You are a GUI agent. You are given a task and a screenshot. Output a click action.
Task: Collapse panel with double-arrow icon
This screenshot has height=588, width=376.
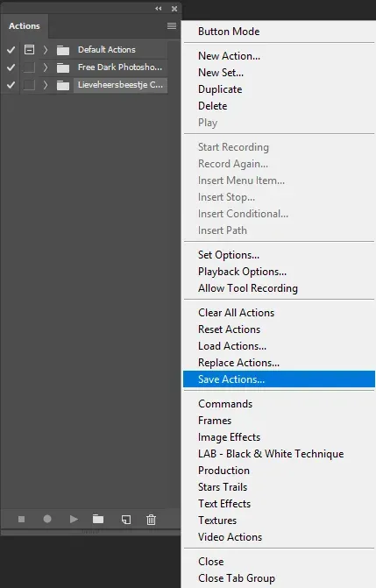click(159, 8)
